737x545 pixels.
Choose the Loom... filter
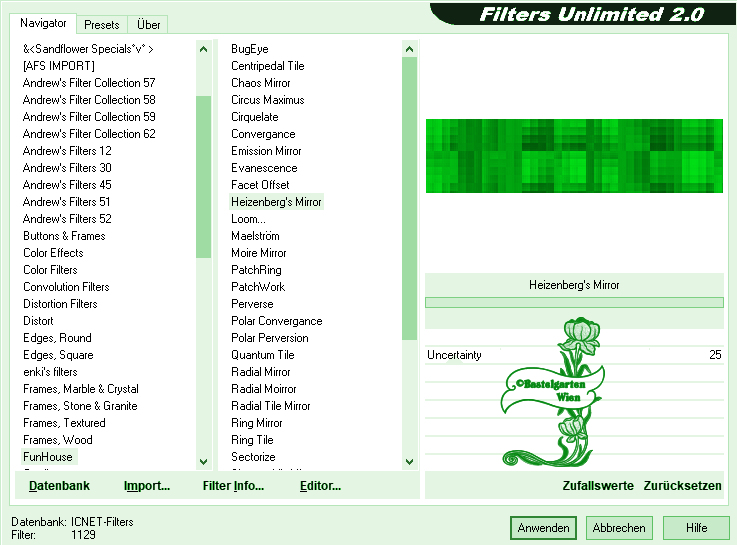pyautogui.click(x=248, y=218)
